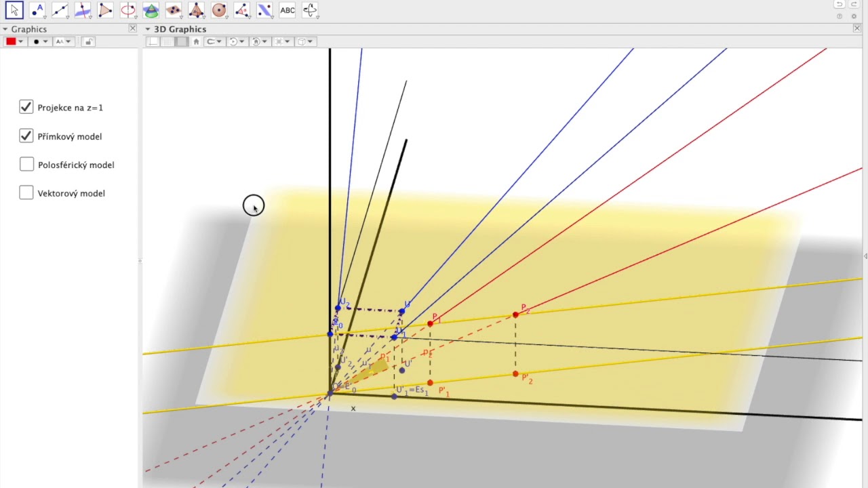Select the Point tool
Viewport: 868px width, 488px height.
37,10
